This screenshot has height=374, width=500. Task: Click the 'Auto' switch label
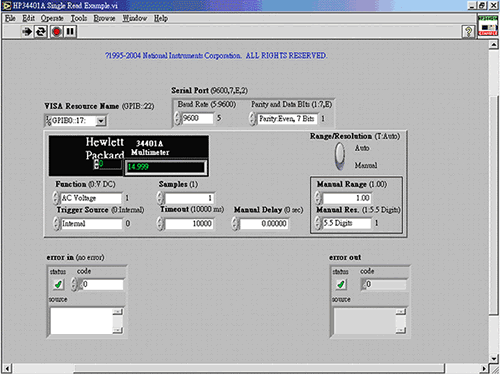click(362, 148)
